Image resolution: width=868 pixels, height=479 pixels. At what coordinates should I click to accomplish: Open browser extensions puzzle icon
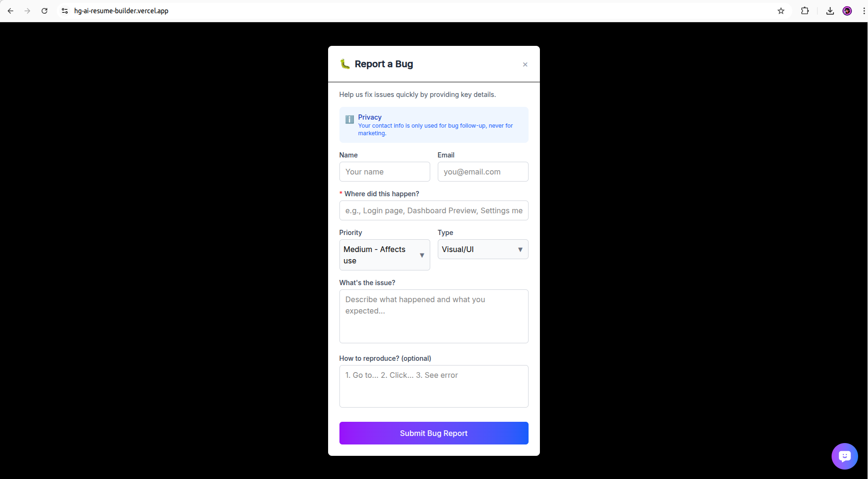[x=805, y=11]
